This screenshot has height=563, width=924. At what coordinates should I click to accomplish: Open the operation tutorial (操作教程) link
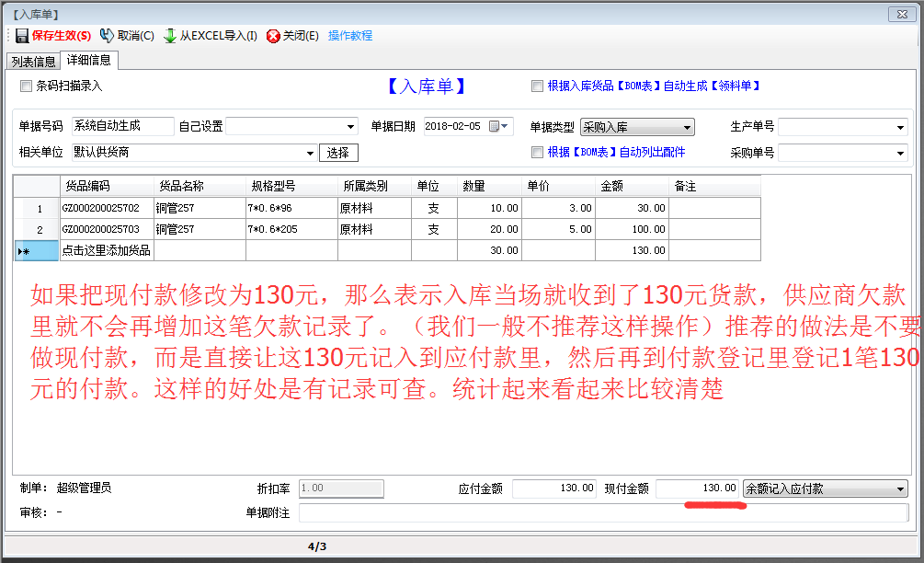point(350,36)
